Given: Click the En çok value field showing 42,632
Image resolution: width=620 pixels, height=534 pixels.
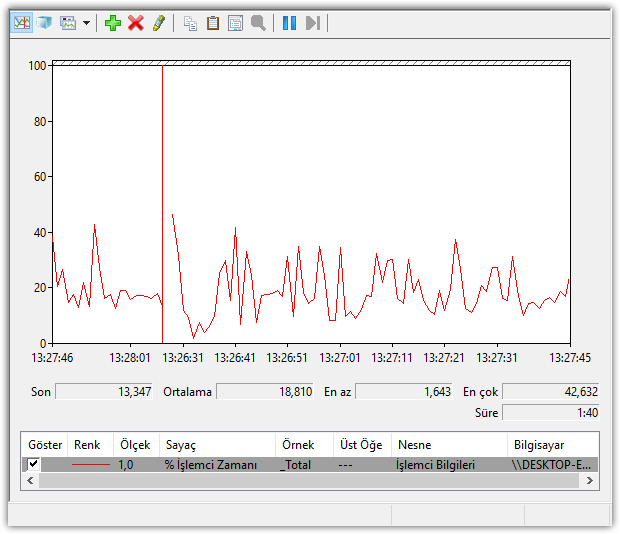Looking at the screenshot, I should click(551, 392).
